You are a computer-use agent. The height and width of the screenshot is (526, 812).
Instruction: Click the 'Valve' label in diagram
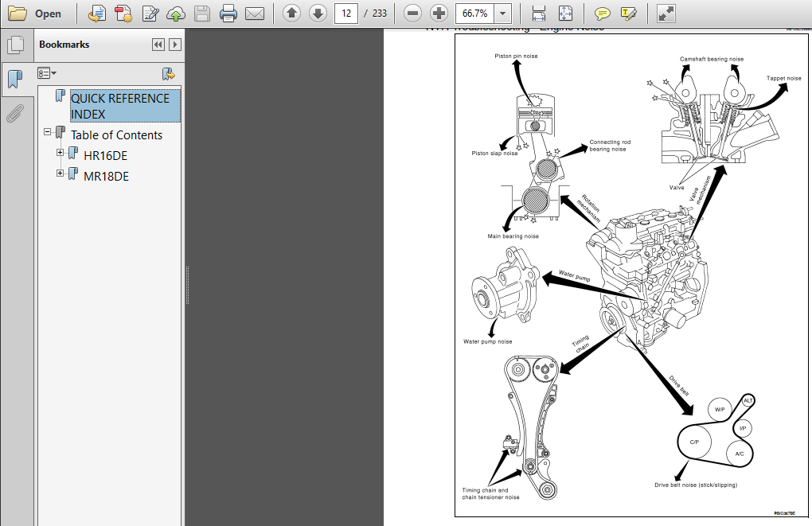(677, 188)
